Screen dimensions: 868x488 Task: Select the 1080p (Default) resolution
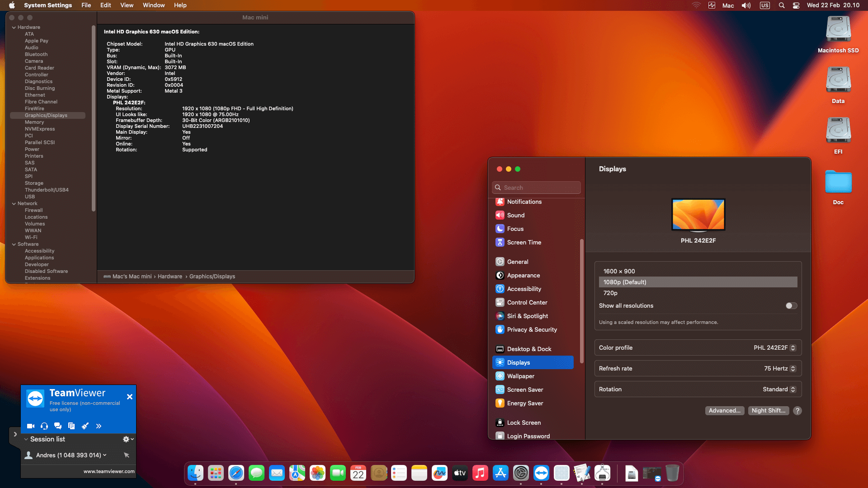click(x=698, y=282)
